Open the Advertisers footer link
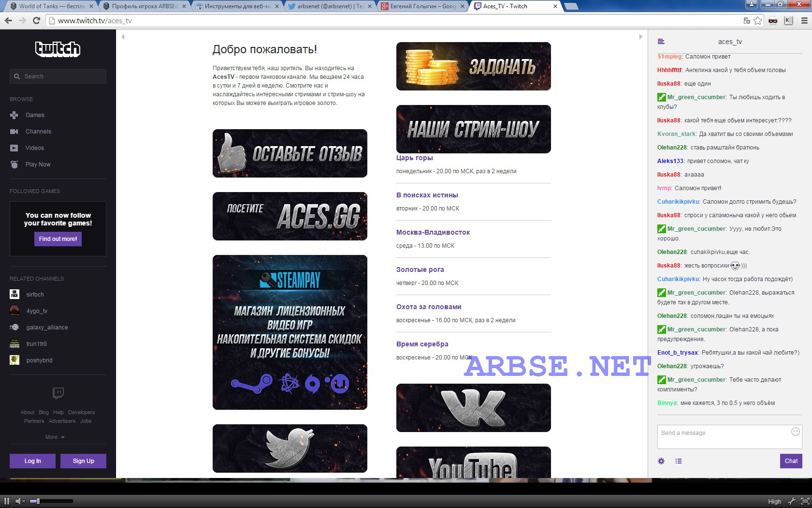812x508 pixels. 62,421
